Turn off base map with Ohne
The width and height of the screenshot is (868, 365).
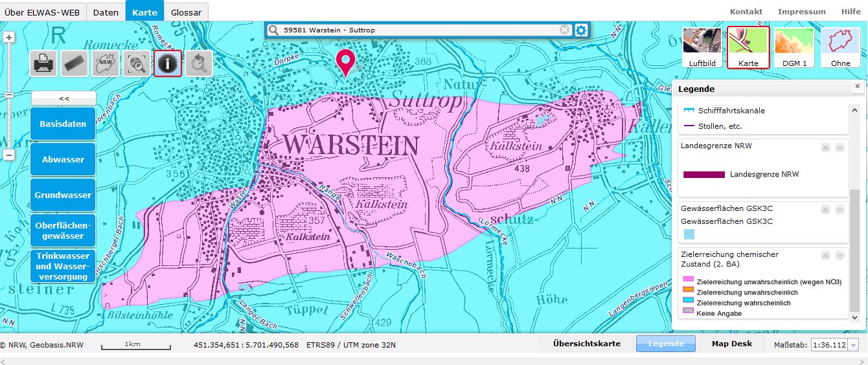point(840,47)
